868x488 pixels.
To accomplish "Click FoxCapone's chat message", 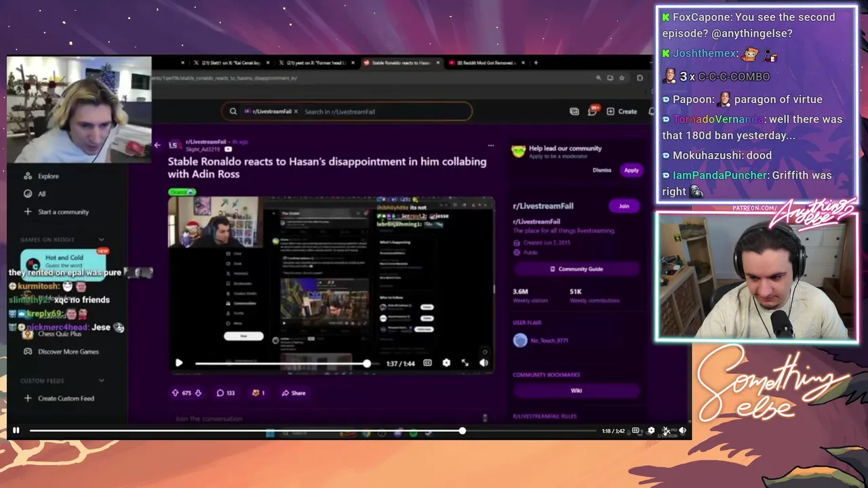I will (x=749, y=25).
